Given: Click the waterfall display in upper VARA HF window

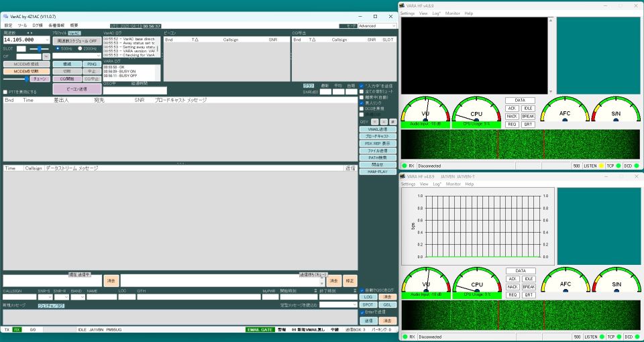Looking at the screenshot, I should [x=520, y=144].
